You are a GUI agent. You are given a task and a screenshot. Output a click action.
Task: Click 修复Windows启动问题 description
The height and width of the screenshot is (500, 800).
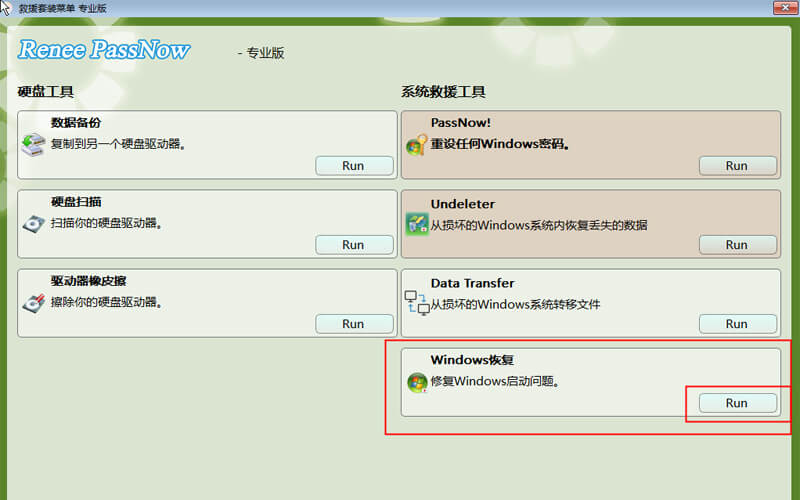(x=495, y=382)
